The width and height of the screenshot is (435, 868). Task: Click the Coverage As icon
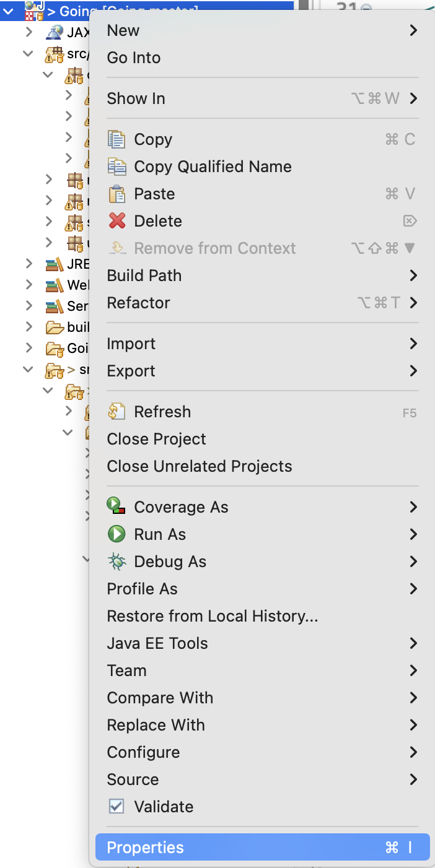[116, 507]
